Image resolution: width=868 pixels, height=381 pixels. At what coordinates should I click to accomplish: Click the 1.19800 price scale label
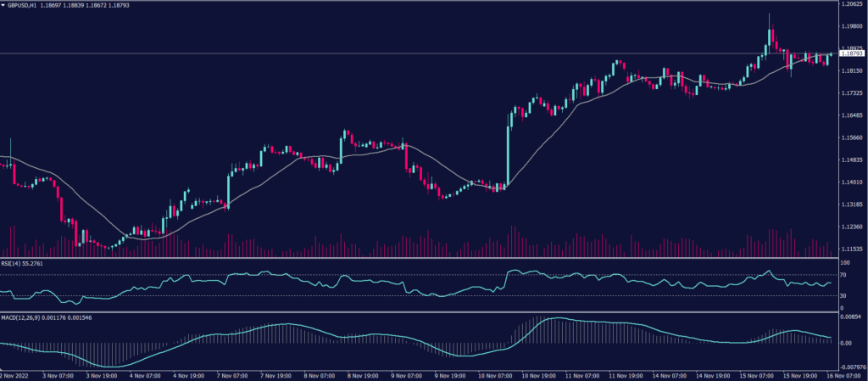(849, 25)
